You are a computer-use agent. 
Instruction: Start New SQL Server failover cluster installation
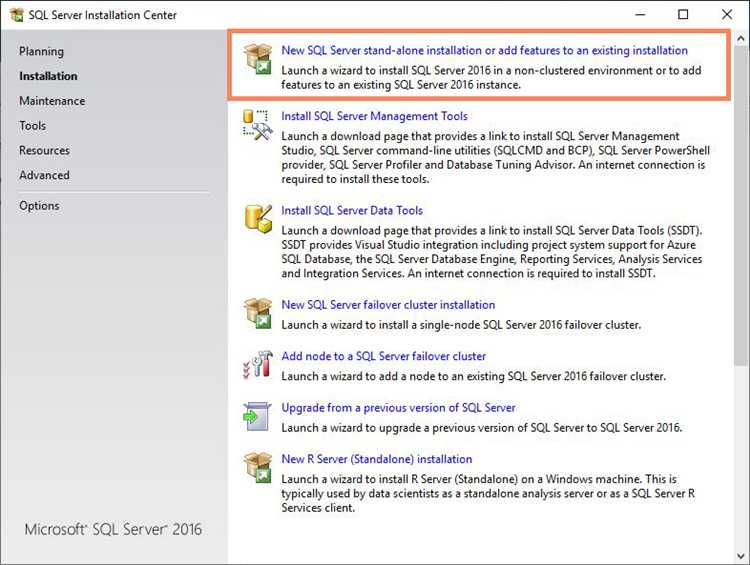click(388, 305)
